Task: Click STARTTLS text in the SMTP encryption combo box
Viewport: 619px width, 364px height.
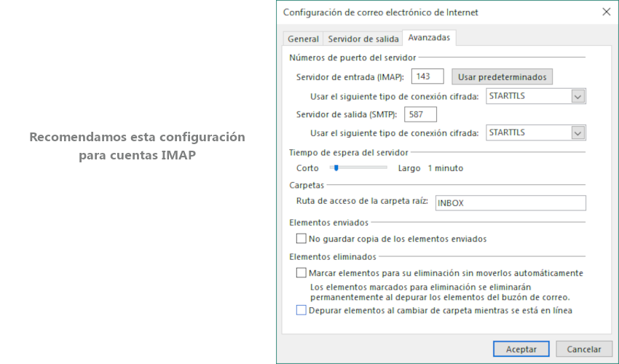Action: pyautogui.click(x=527, y=132)
